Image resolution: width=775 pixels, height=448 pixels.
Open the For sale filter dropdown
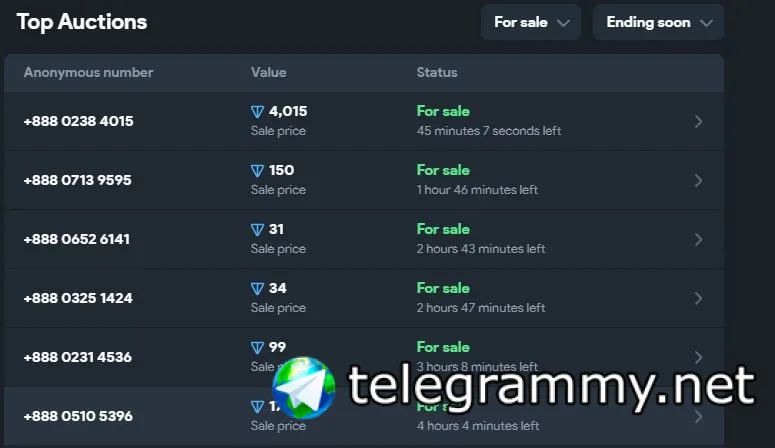[530, 22]
